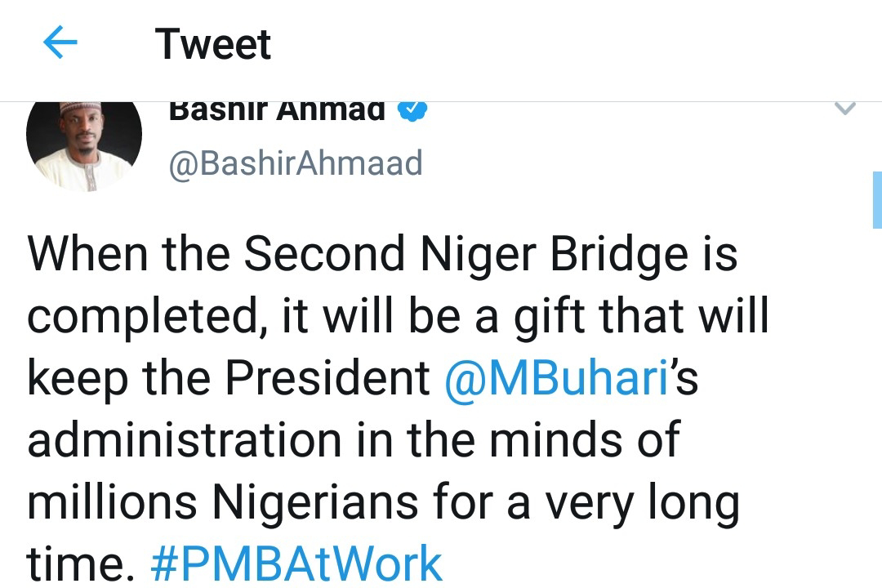Screen dimensions: 882x588
Task: Go back using the blue arrow
Action: 60,43
